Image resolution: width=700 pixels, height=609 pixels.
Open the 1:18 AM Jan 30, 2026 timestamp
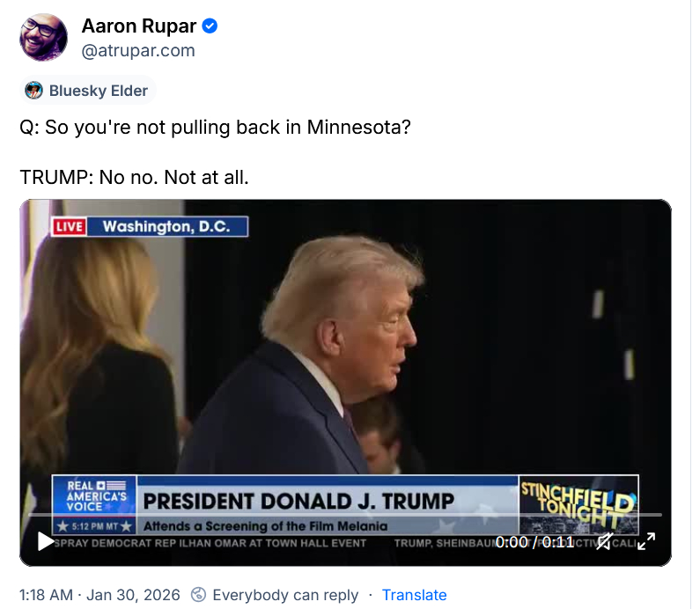tap(99, 595)
